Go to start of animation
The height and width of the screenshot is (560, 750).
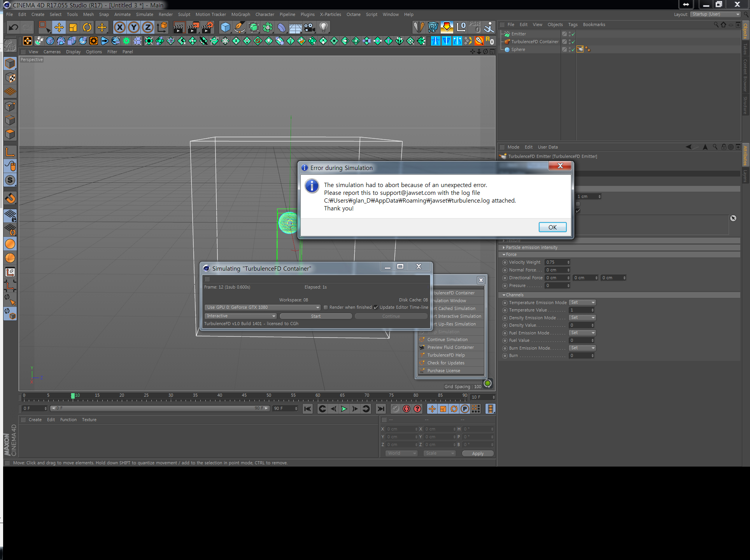point(308,409)
